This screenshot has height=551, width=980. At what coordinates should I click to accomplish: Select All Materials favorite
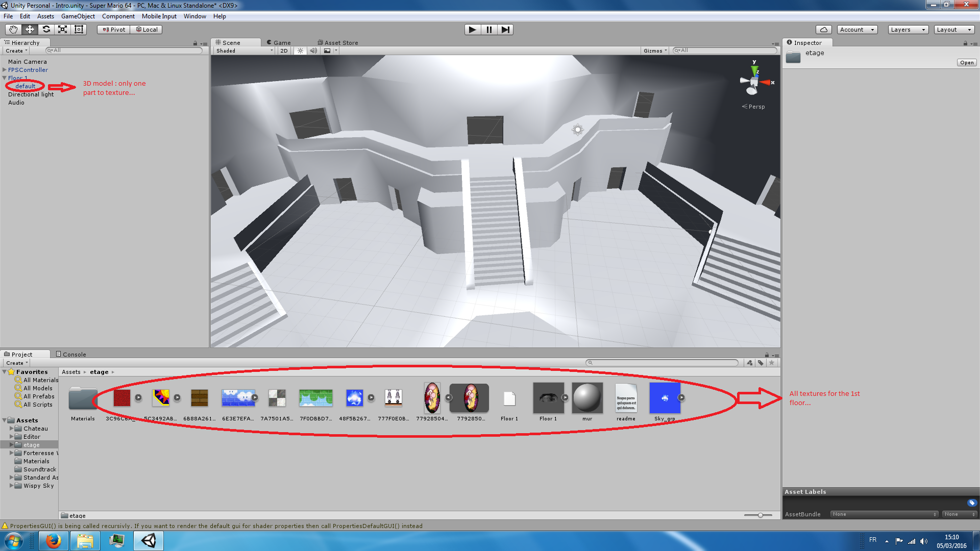37,380
